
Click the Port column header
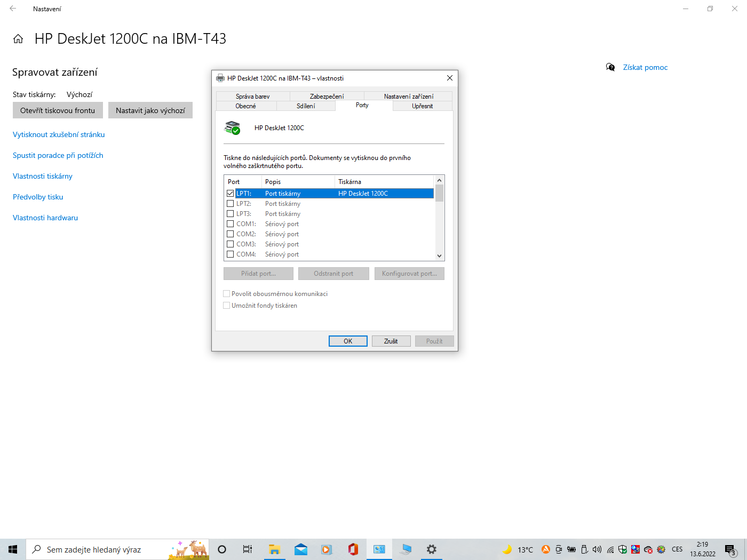pos(243,182)
